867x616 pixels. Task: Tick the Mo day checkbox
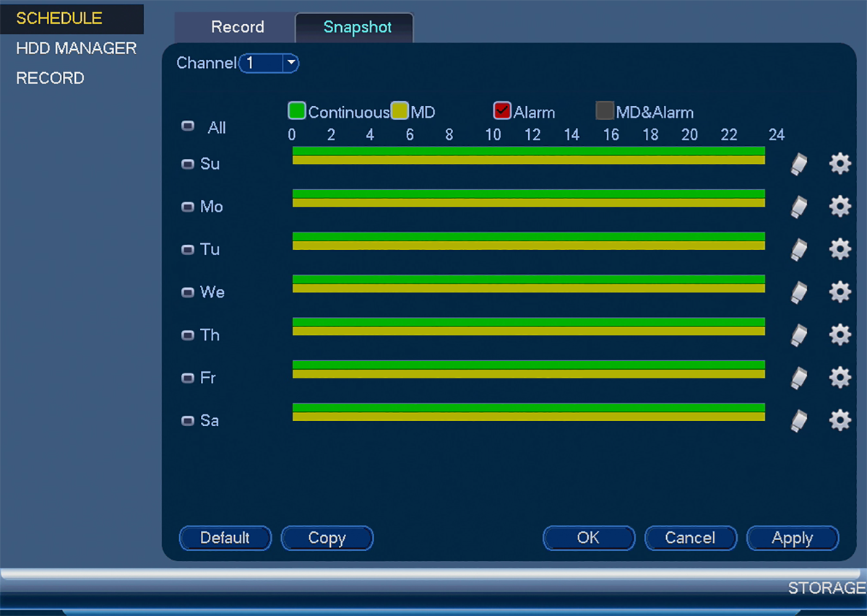click(x=188, y=207)
